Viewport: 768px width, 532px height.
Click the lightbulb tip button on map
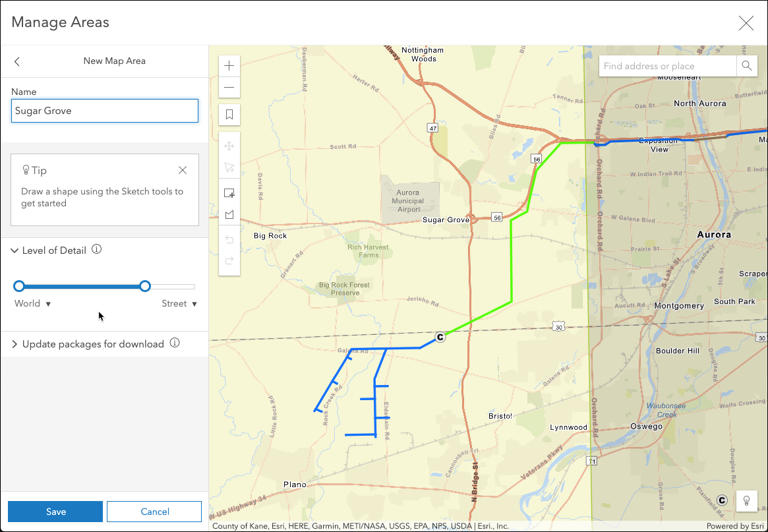746,500
